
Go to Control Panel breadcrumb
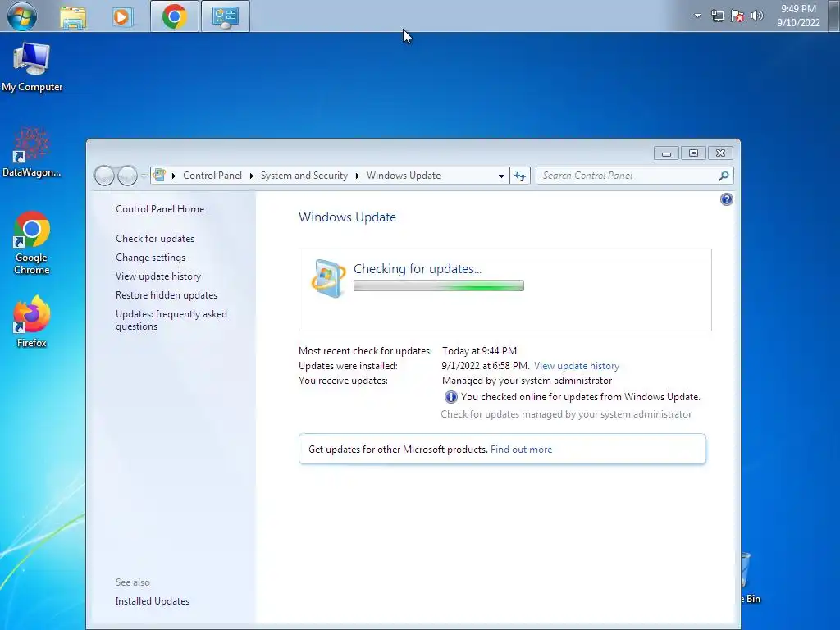pos(212,176)
